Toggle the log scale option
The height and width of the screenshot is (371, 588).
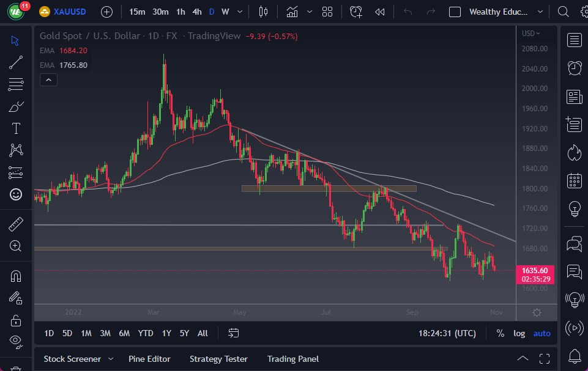519,333
